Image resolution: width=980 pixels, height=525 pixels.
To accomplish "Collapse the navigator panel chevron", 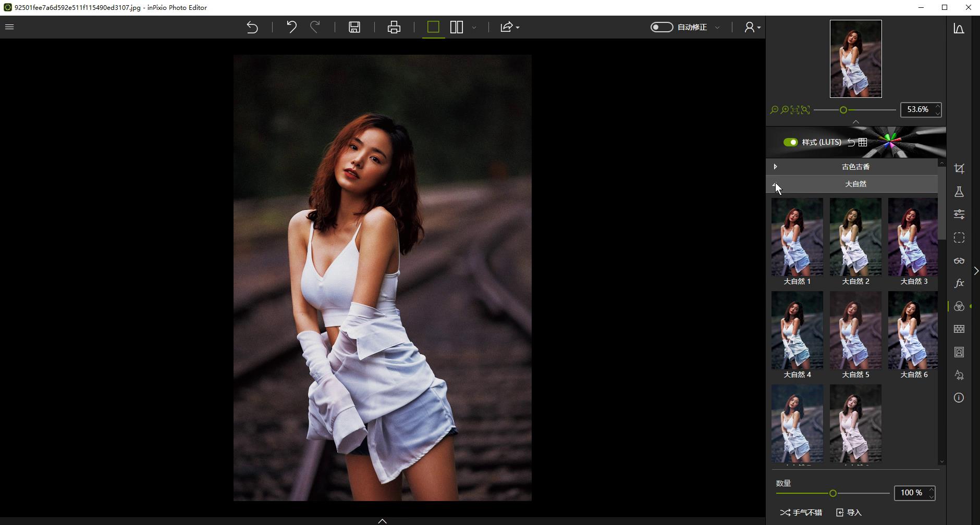I will pyautogui.click(x=856, y=122).
